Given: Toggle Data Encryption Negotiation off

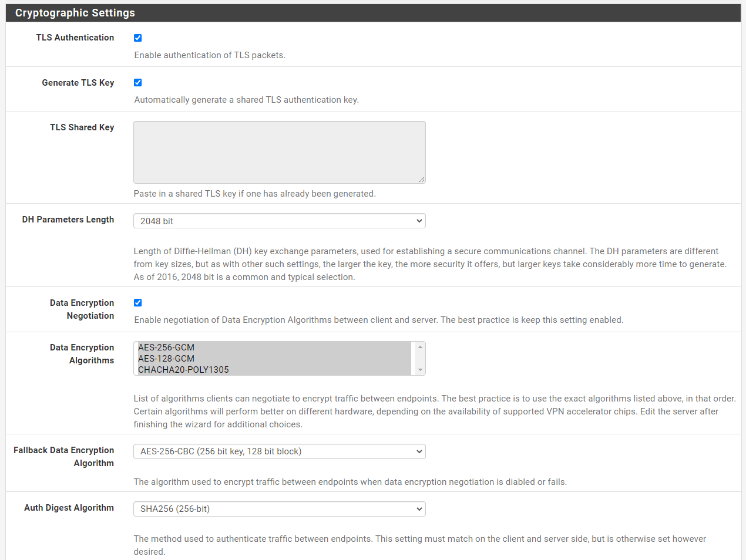Looking at the screenshot, I should (x=137, y=302).
